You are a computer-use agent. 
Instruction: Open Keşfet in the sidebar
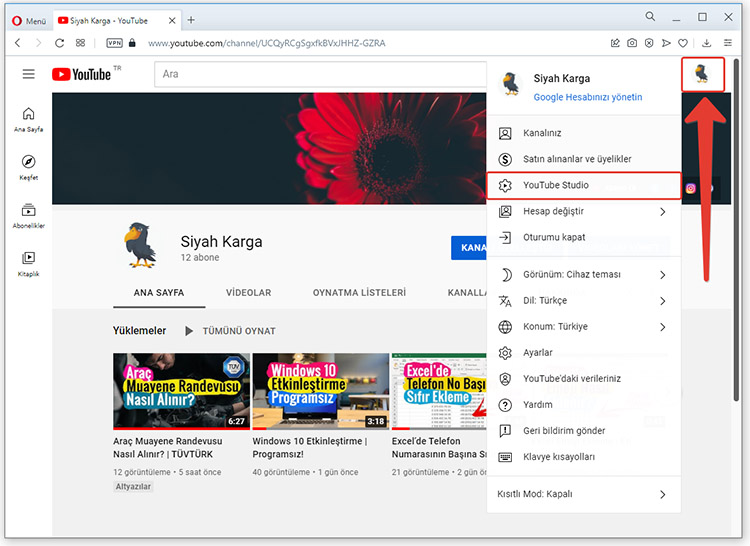(29, 168)
